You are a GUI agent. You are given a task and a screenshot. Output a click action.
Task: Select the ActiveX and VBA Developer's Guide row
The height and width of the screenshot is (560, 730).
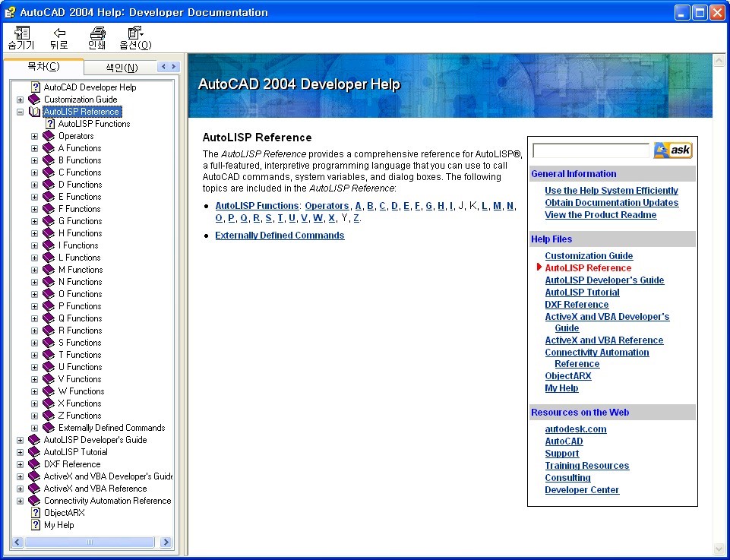point(108,476)
